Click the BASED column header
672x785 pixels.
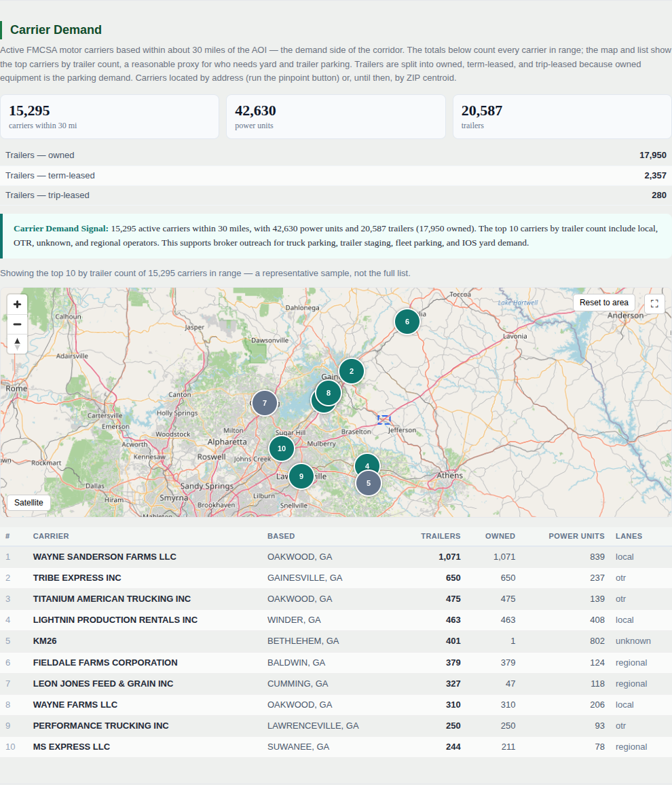[x=281, y=536]
